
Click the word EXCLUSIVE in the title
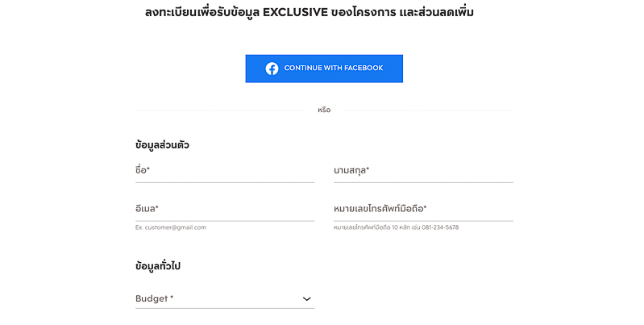295,12
